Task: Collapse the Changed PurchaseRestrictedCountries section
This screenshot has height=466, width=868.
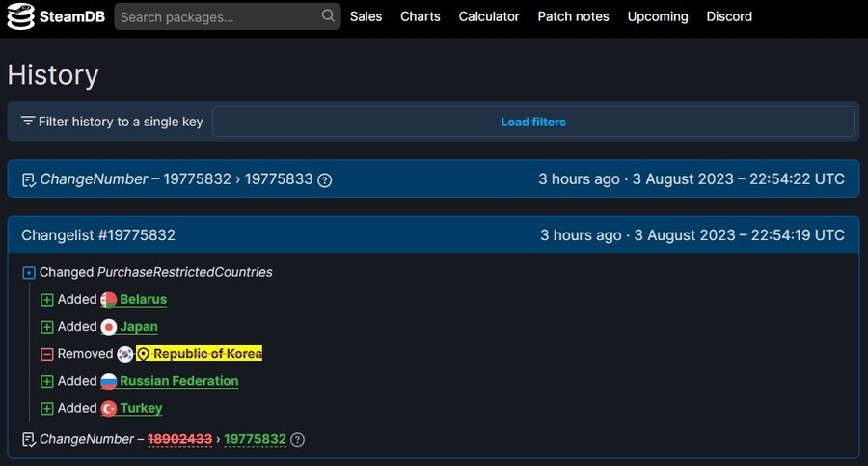Action: click(x=29, y=273)
